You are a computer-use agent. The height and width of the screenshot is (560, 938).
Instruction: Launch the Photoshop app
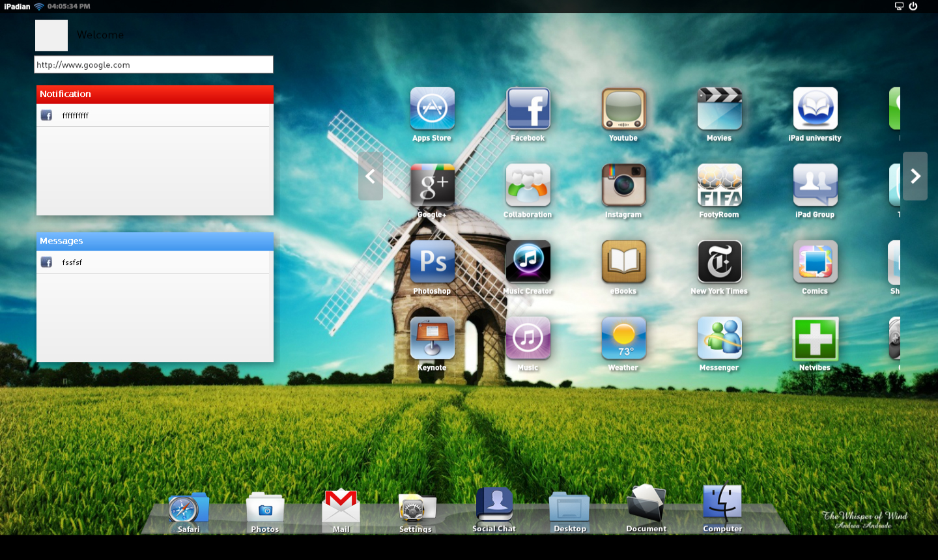(433, 262)
